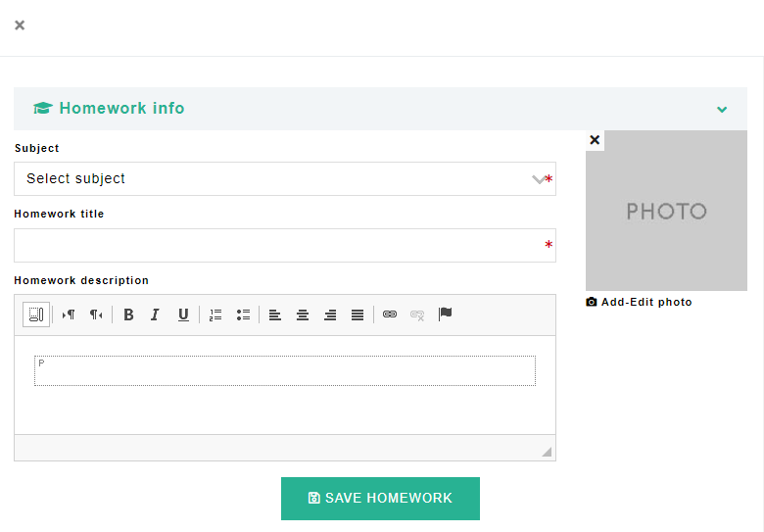Set left-to-right text direction
This screenshot has width=764, height=532.
pyautogui.click(x=69, y=314)
